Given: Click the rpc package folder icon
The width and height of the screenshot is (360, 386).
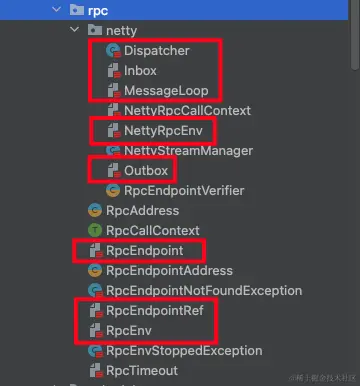Looking at the screenshot, I should [x=77, y=10].
